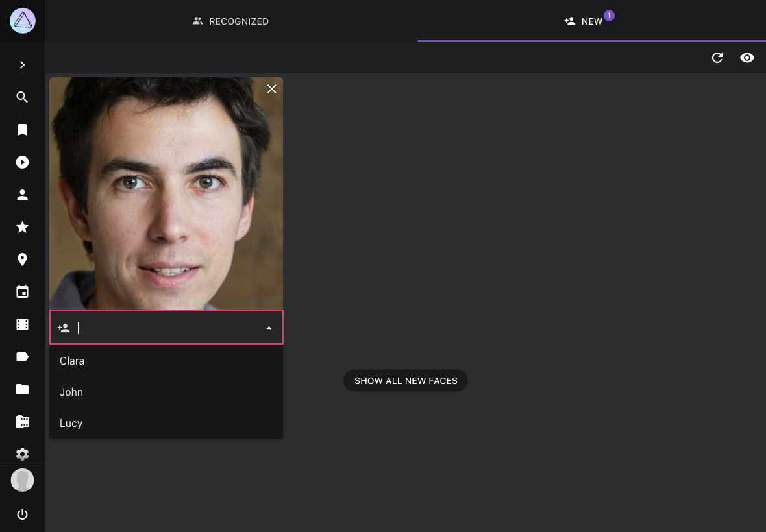Open Settings via the gear icon
Screen dimensions: 766x532
tap(23, 454)
